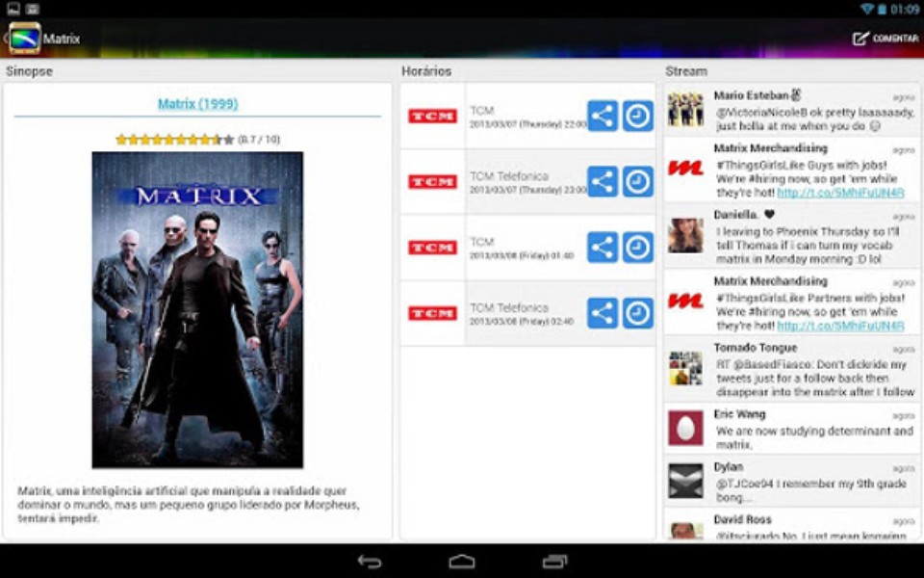
Task: Tap the 'TCM Telefonica' channel name on the 23:00 row
Action: point(509,175)
